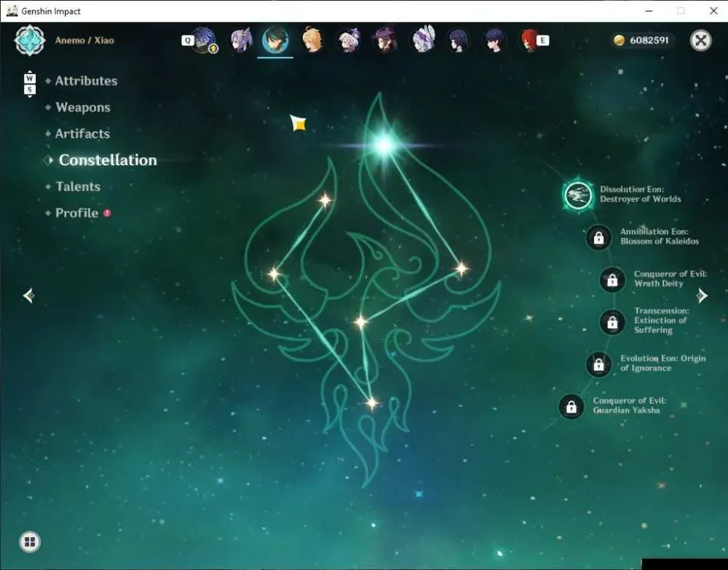This screenshot has width=728, height=570.
Task: Click the Q key hint beside the avatars
Action: pos(187,40)
